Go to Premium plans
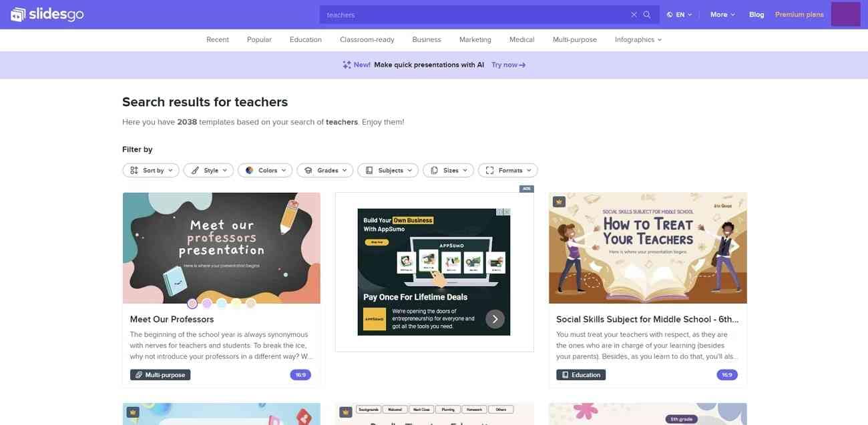Viewport: 868px width, 425px height. pos(799,15)
